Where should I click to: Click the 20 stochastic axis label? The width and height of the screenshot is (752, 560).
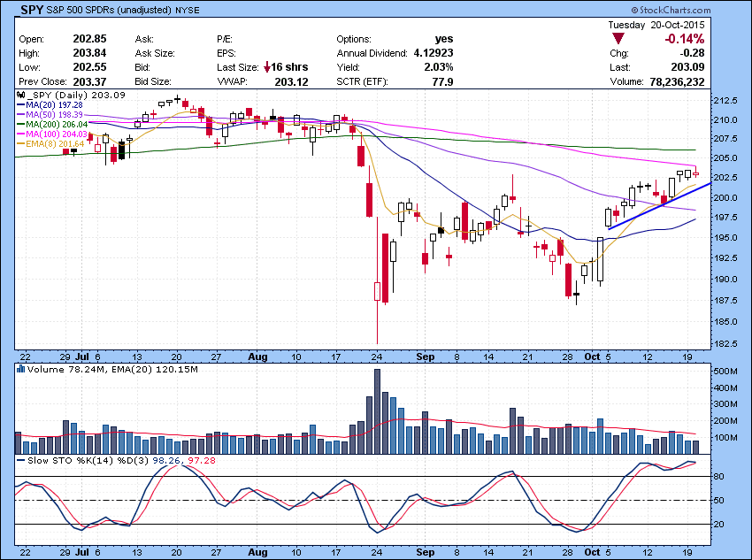click(x=719, y=525)
